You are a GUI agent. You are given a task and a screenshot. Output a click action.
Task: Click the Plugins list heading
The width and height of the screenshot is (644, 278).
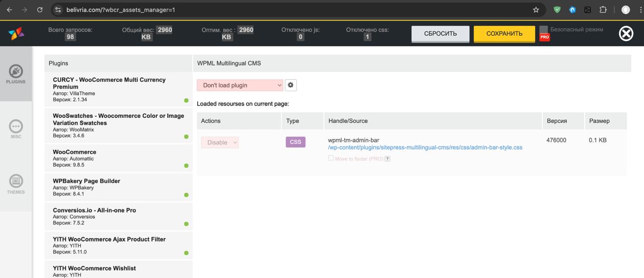coord(58,63)
